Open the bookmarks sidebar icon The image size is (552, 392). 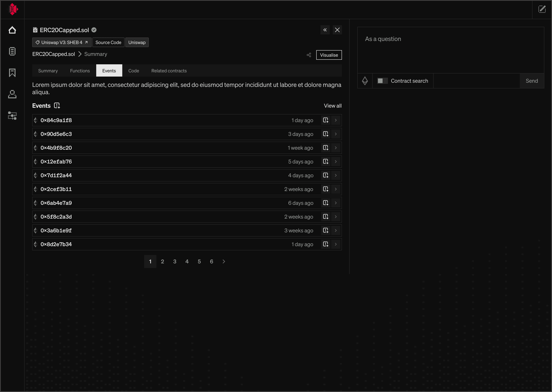(x=12, y=73)
